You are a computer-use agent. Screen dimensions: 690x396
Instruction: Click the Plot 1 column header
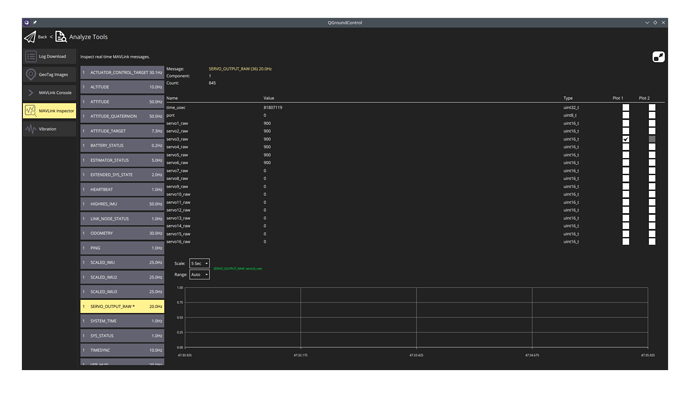(x=618, y=98)
